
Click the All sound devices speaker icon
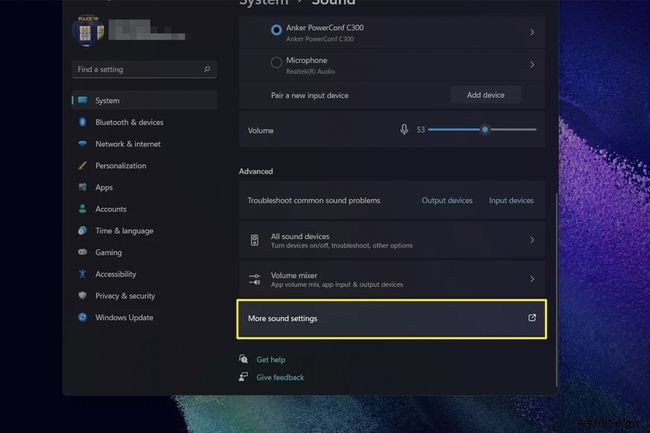coord(255,240)
